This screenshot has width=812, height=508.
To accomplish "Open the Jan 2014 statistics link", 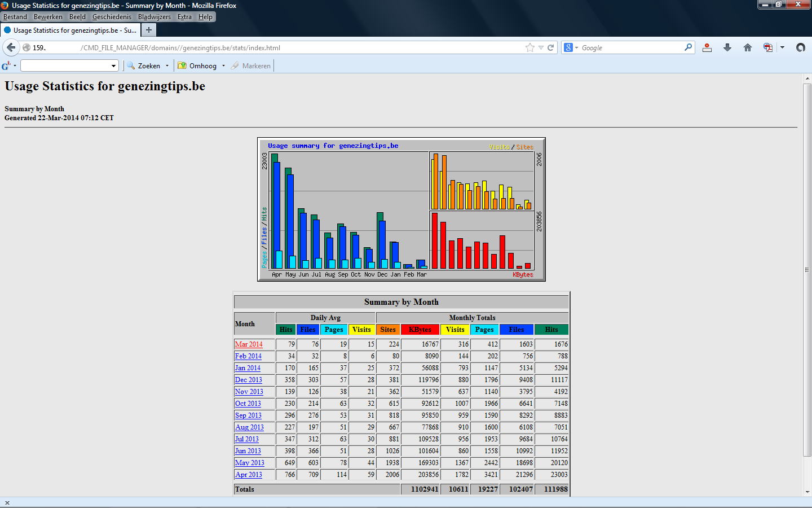I will pyautogui.click(x=248, y=368).
